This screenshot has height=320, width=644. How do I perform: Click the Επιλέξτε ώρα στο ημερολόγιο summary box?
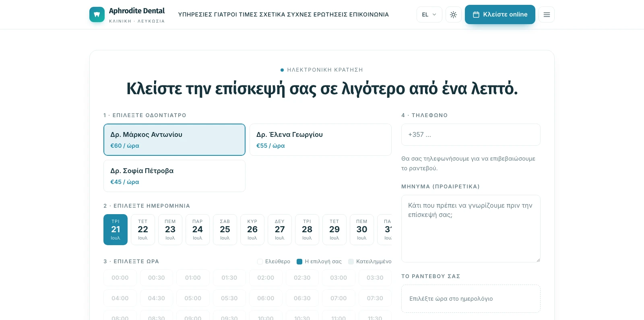pyautogui.click(x=471, y=299)
